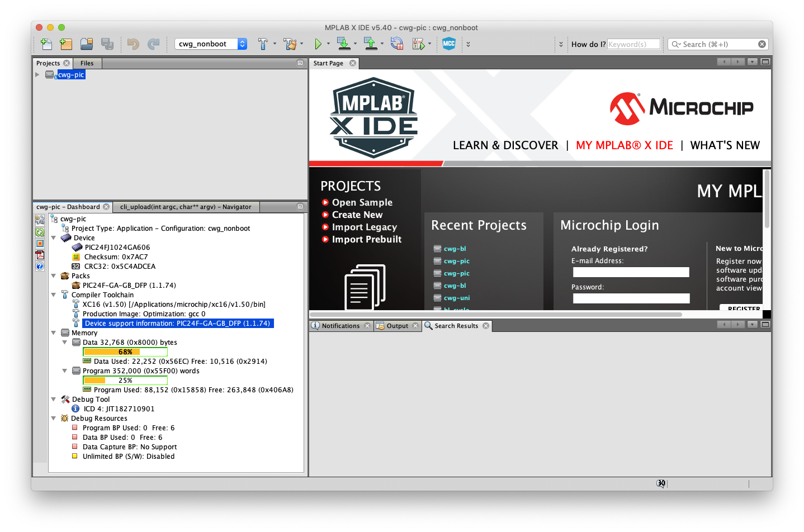Viewport: 804px width, 532px height.
Task: Expand the cwg-pic node in the Projects tree
Action: 37,74
